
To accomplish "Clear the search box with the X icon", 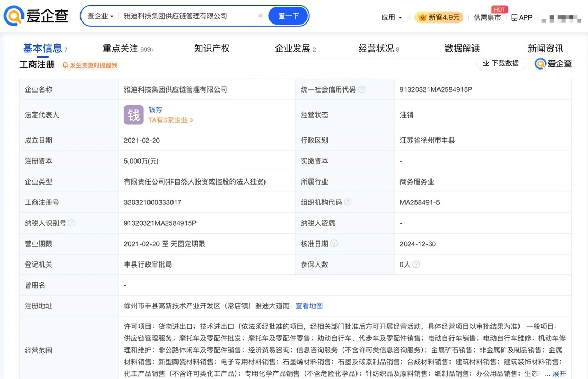I will tap(260, 16).
